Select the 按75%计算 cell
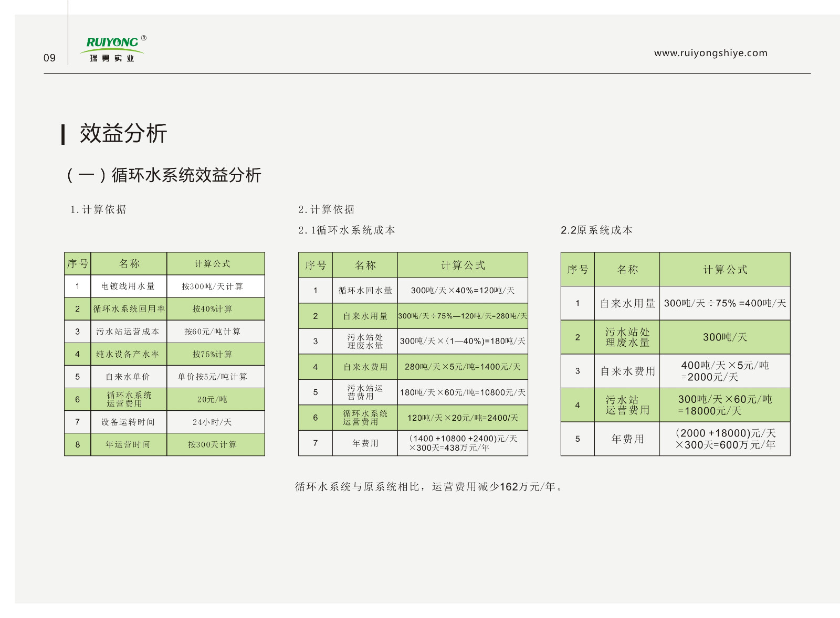 216,354
